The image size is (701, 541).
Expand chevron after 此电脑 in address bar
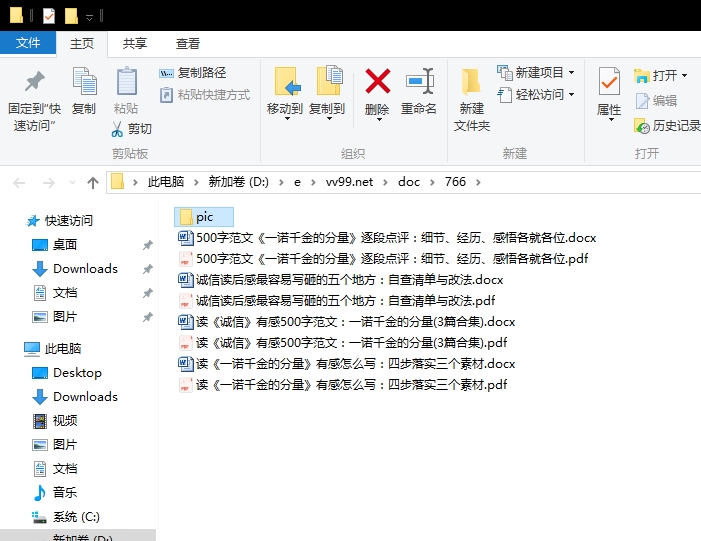click(196, 182)
